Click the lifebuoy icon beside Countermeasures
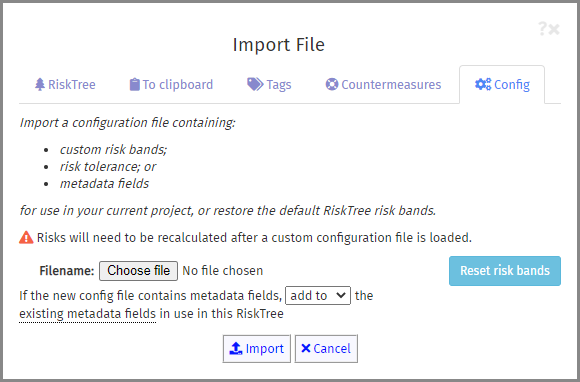 point(332,84)
